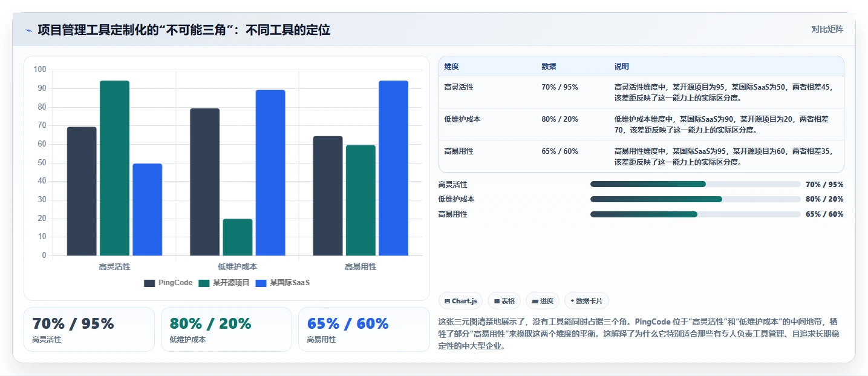This screenshot has height=376, width=868.
Task: Click description text for 高灵活性 table row
Action: click(x=725, y=92)
